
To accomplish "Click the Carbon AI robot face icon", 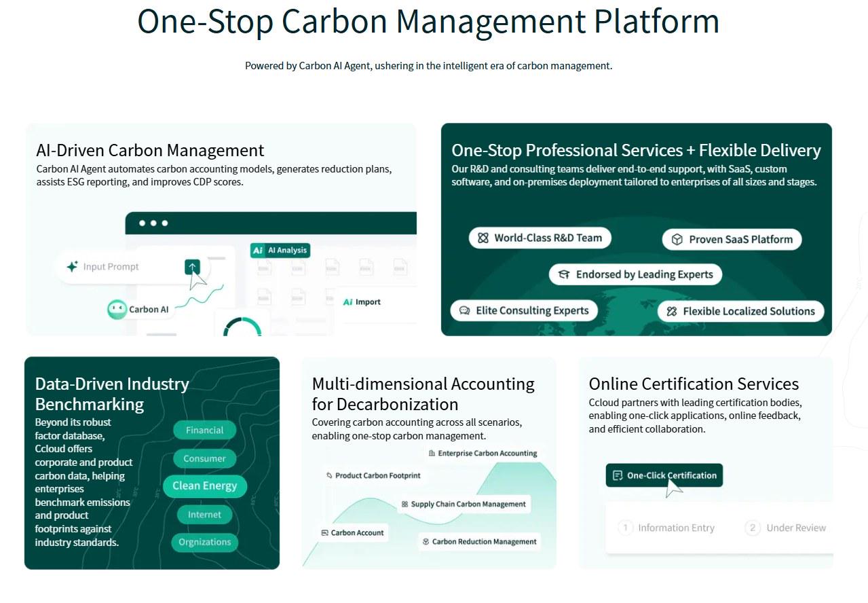I will click(117, 310).
